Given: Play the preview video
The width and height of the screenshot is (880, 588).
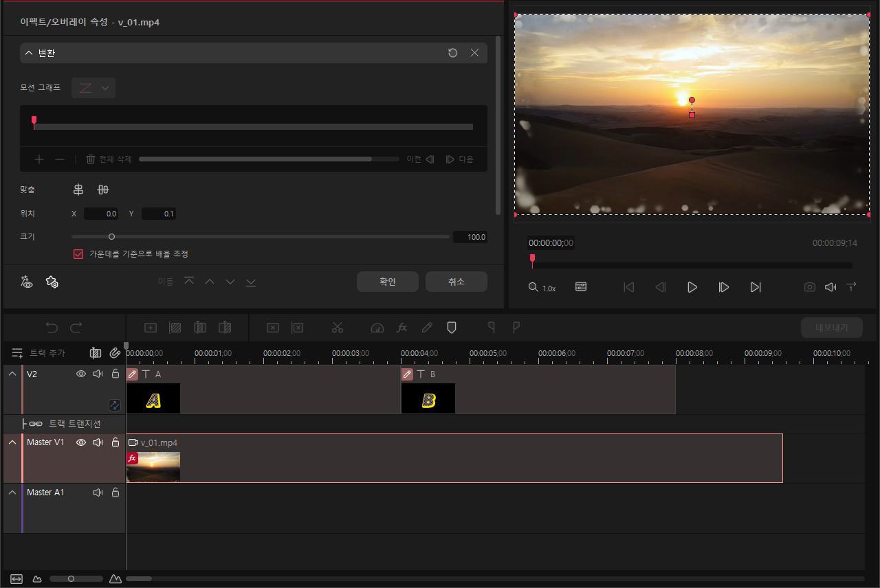Looking at the screenshot, I should [x=692, y=287].
